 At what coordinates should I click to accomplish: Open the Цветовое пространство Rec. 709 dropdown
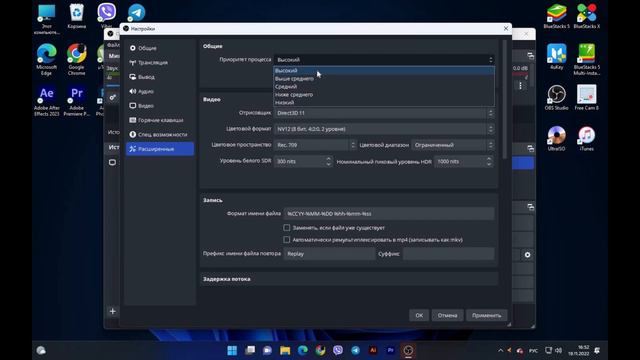[315, 145]
